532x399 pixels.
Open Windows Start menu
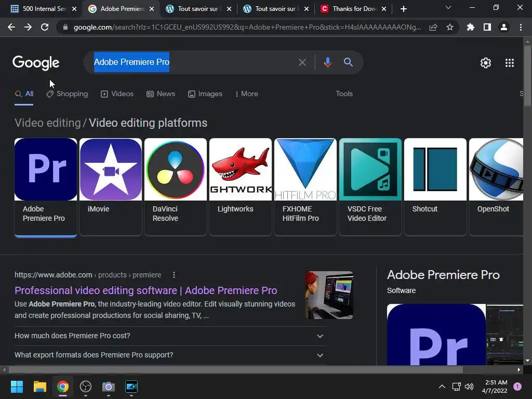17,387
